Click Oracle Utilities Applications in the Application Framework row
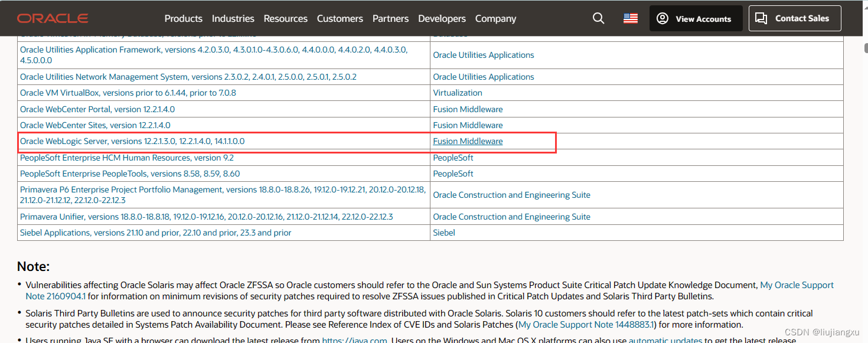868x343 pixels. (x=484, y=55)
